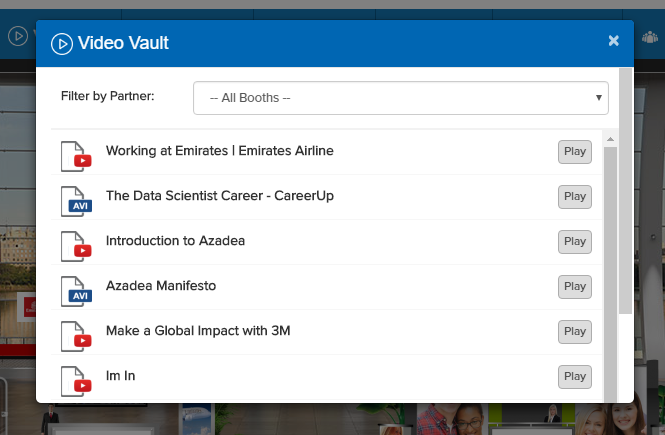Select the Working at Emirates title text
This screenshot has height=435, width=665.
(219, 151)
